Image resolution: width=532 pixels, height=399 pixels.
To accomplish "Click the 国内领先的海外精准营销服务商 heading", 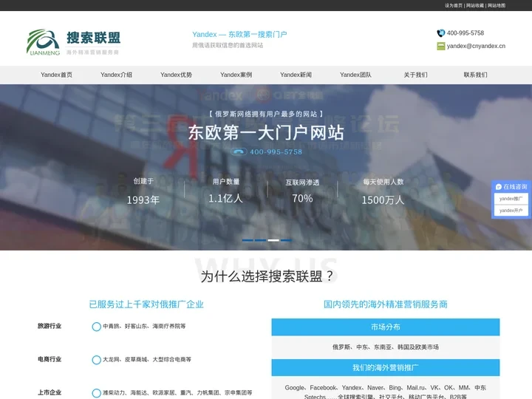I will point(386,304).
